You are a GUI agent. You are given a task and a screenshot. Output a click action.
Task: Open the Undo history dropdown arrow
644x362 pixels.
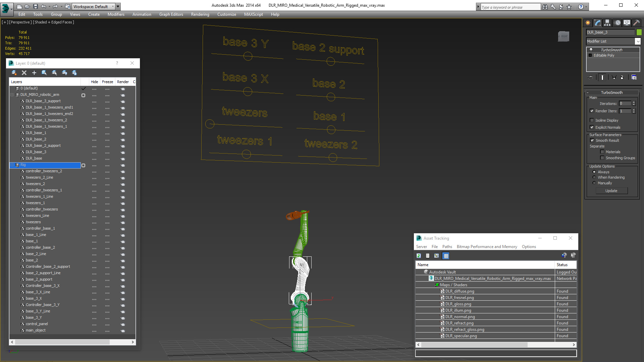(x=49, y=6)
